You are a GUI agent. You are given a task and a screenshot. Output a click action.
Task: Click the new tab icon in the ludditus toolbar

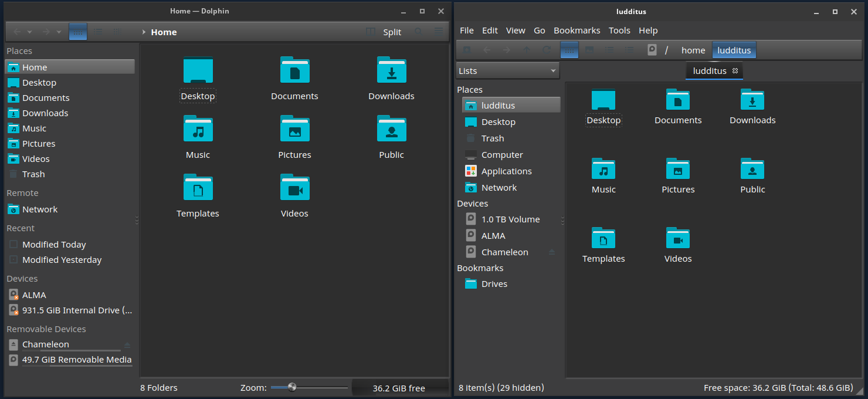click(x=467, y=50)
